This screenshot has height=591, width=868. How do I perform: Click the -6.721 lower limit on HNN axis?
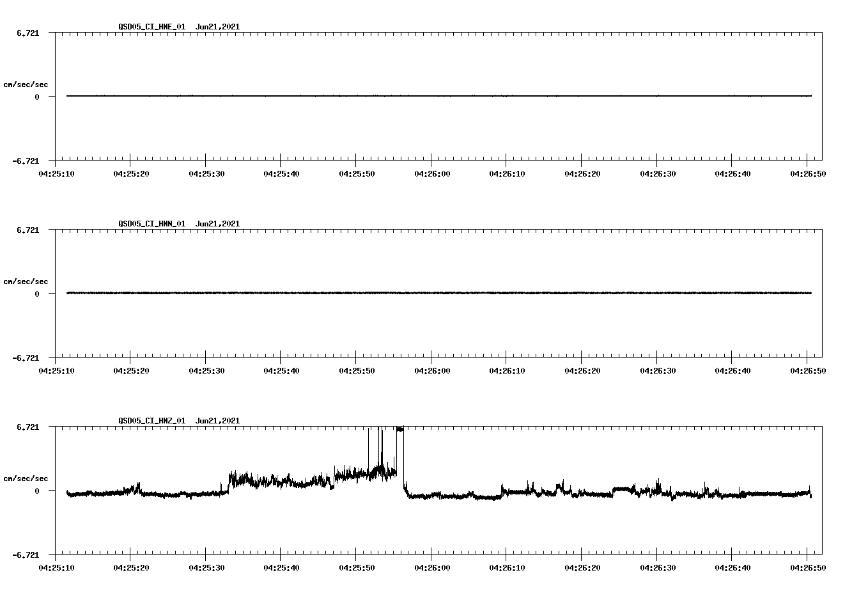pos(26,358)
